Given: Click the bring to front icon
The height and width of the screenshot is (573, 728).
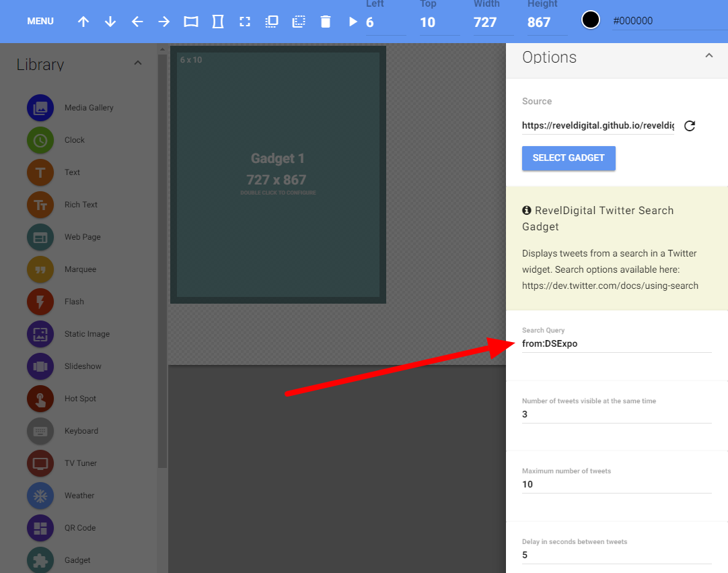Looking at the screenshot, I should pos(272,22).
